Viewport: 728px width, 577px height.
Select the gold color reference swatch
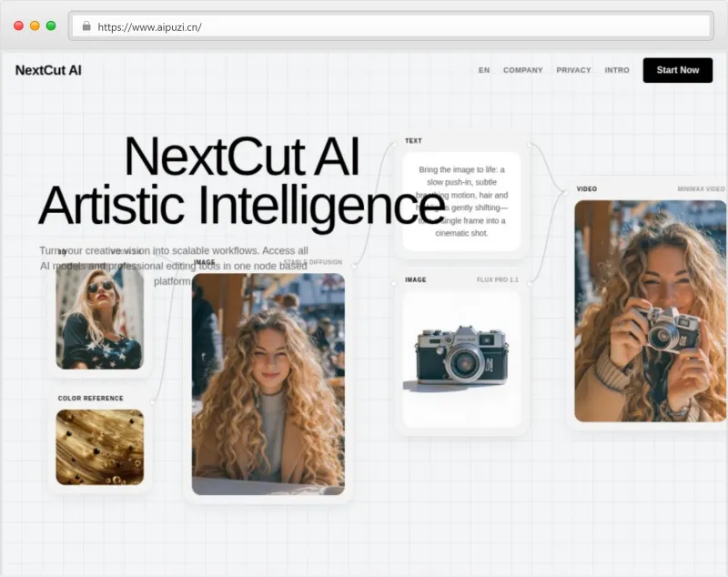click(100, 446)
